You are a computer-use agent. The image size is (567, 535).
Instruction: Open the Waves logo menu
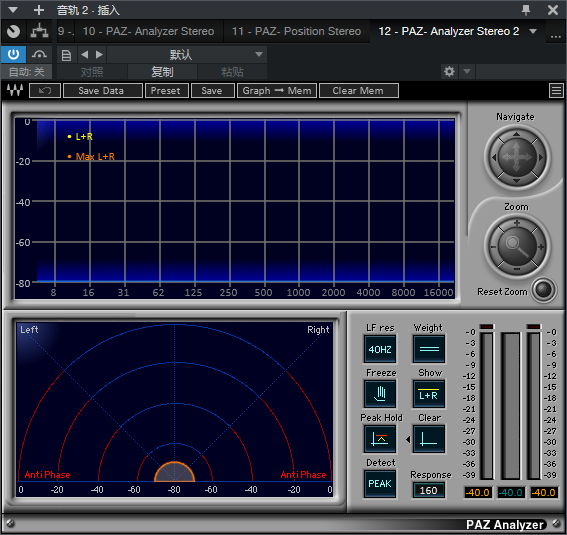click(x=15, y=90)
